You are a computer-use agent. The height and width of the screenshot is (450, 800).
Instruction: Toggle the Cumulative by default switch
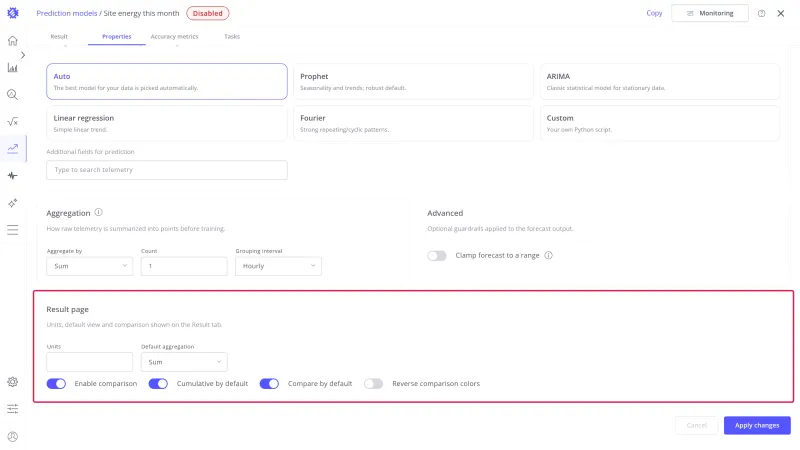158,384
